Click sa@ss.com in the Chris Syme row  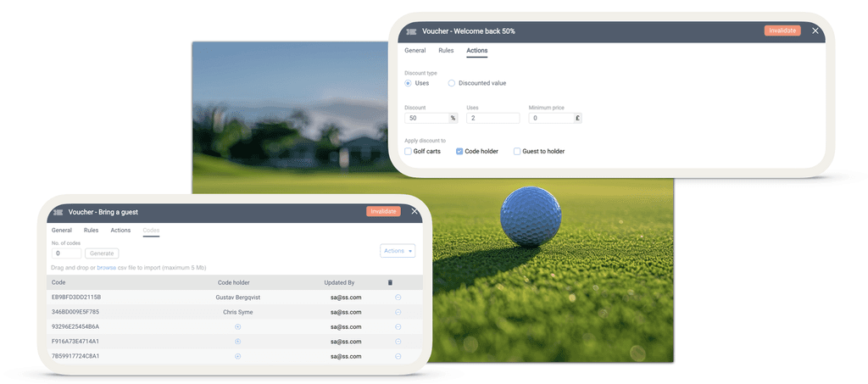(348, 312)
